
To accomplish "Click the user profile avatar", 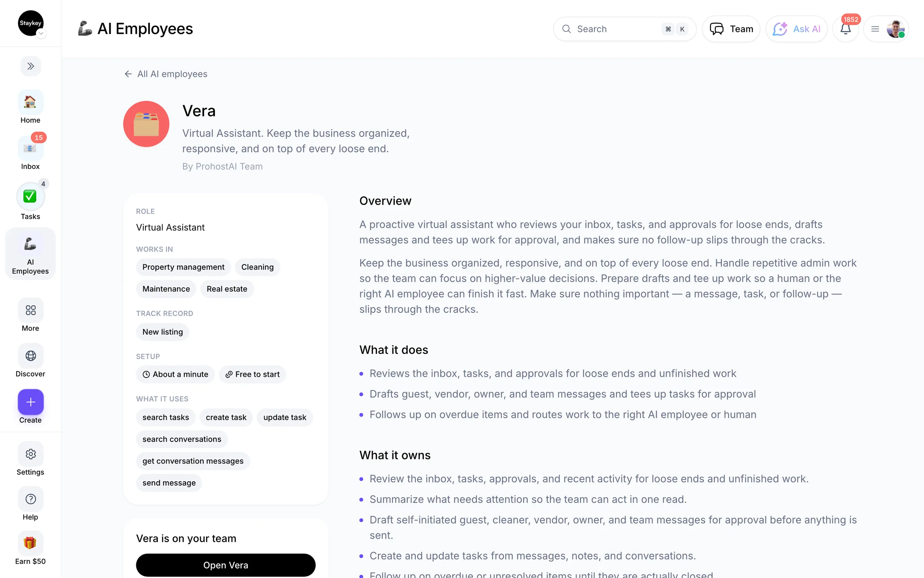I will tap(896, 29).
